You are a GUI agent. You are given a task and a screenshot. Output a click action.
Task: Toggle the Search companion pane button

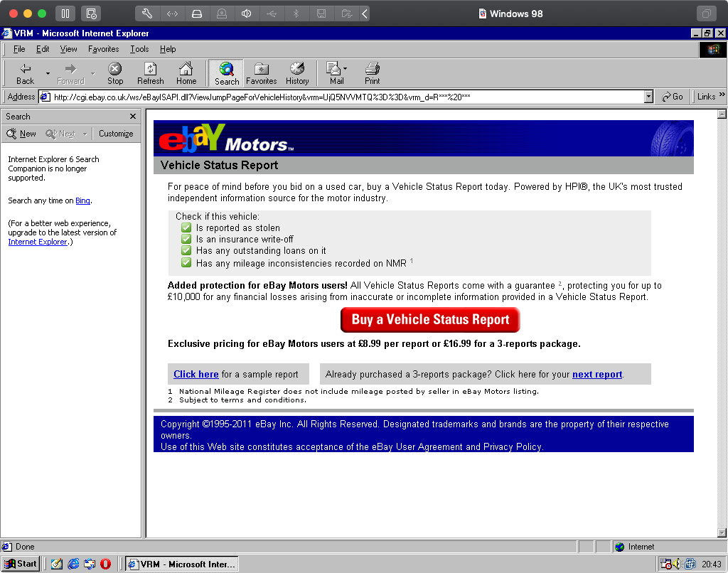[x=227, y=74]
